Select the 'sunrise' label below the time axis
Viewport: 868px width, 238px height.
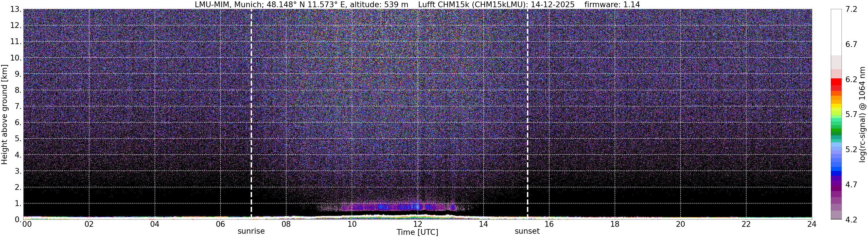click(x=251, y=231)
